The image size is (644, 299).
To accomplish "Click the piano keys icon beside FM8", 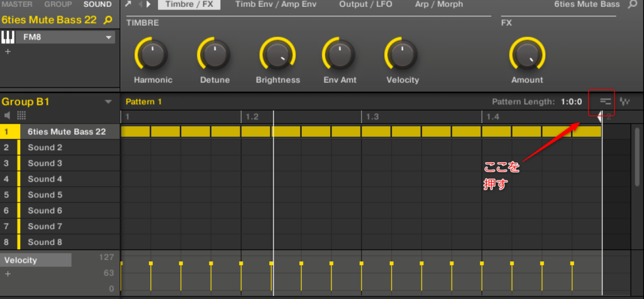I will (x=9, y=37).
